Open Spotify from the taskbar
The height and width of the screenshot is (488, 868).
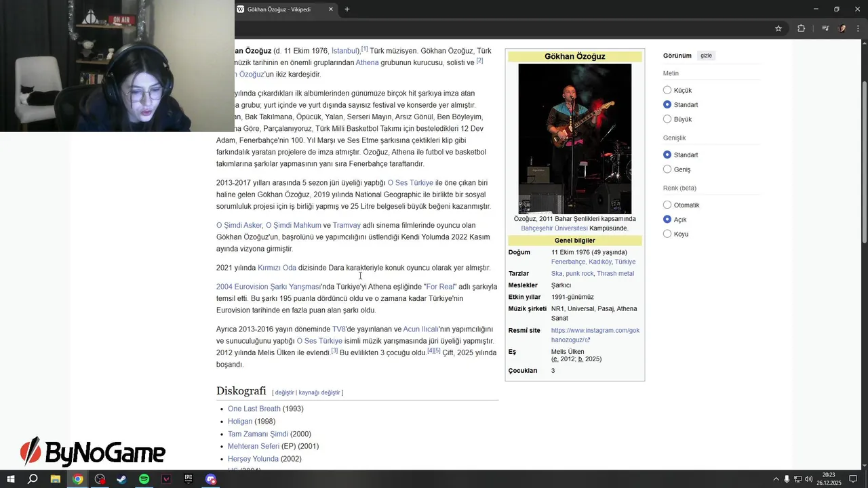click(x=144, y=479)
